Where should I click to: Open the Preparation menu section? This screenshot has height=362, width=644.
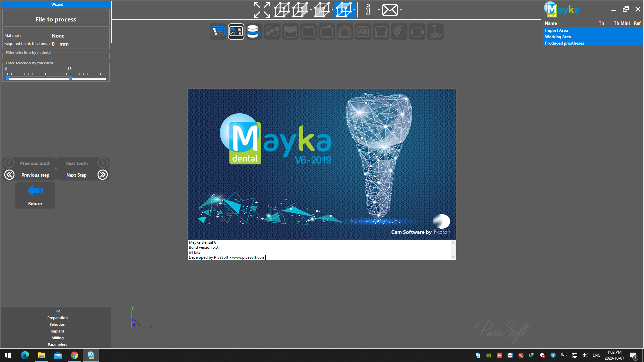(x=57, y=318)
